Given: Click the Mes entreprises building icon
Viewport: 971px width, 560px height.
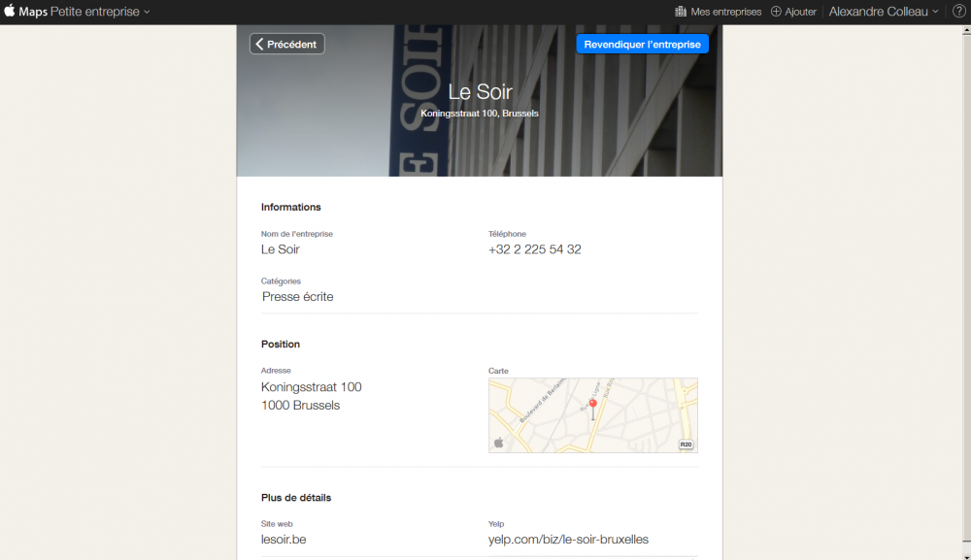Looking at the screenshot, I should 681,11.
